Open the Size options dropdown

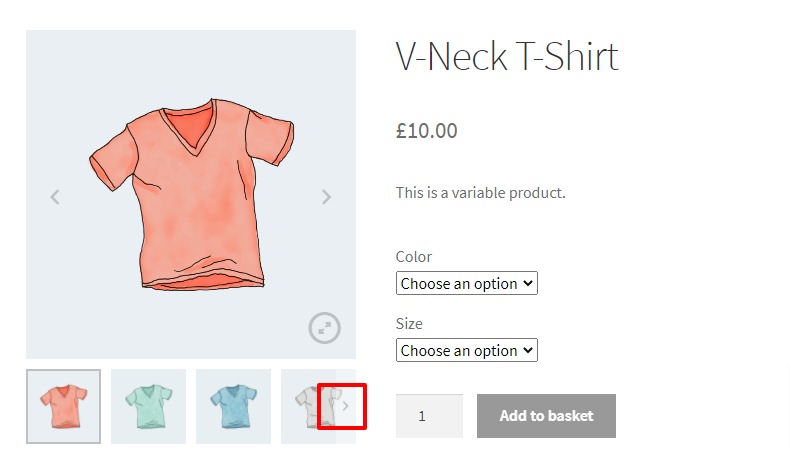click(466, 351)
